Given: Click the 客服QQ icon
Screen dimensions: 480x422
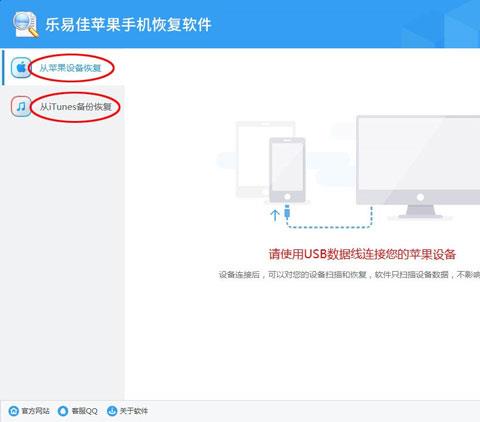Looking at the screenshot, I should click(x=63, y=411).
